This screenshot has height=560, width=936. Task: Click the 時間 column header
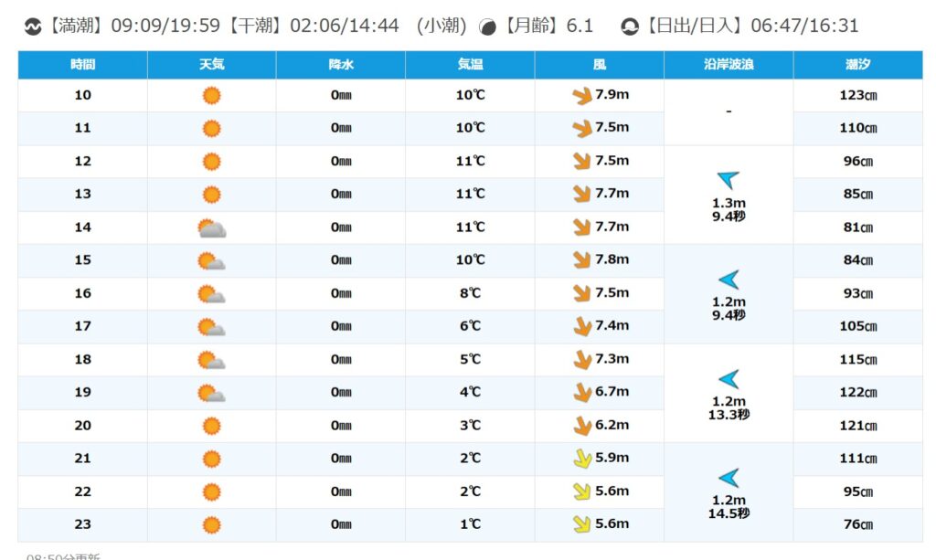click(x=82, y=65)
